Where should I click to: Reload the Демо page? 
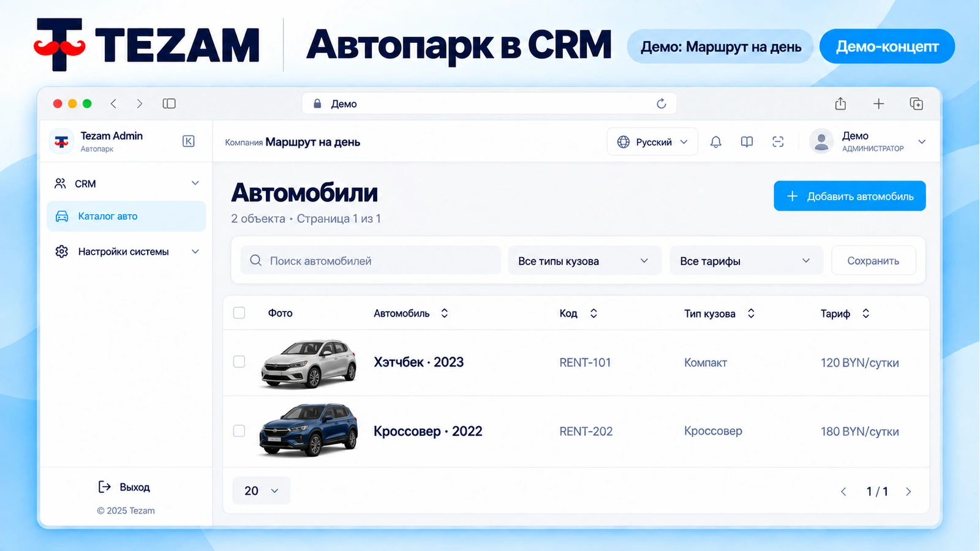click(661, 103)
